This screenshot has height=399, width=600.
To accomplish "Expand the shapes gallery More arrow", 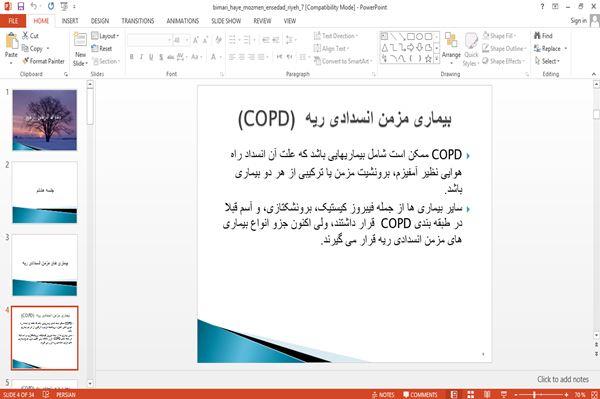I will point(436,60).
